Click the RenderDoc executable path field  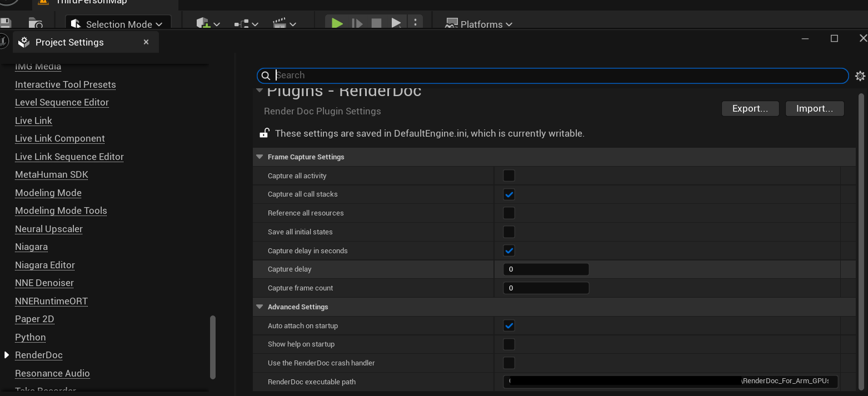(x=671, y=382)
